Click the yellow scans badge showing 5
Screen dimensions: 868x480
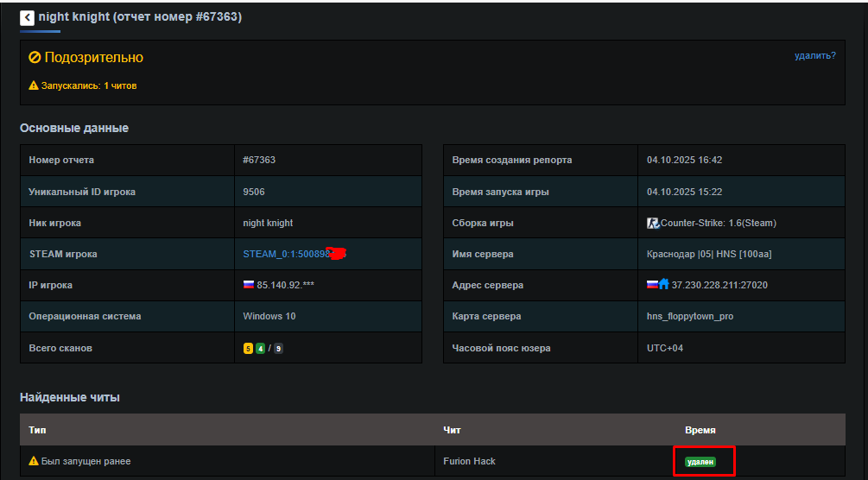[248, 348]
